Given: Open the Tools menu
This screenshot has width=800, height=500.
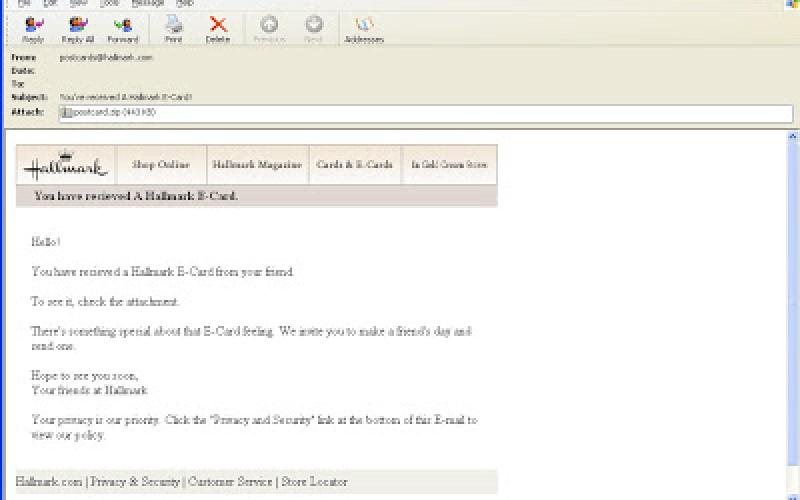Looking at the screenshot, I should coord(108,4).
